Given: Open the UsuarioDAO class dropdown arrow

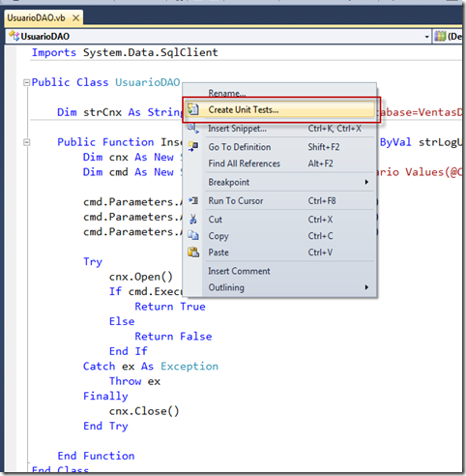Looking at the screenshot, I should (426, 37).
